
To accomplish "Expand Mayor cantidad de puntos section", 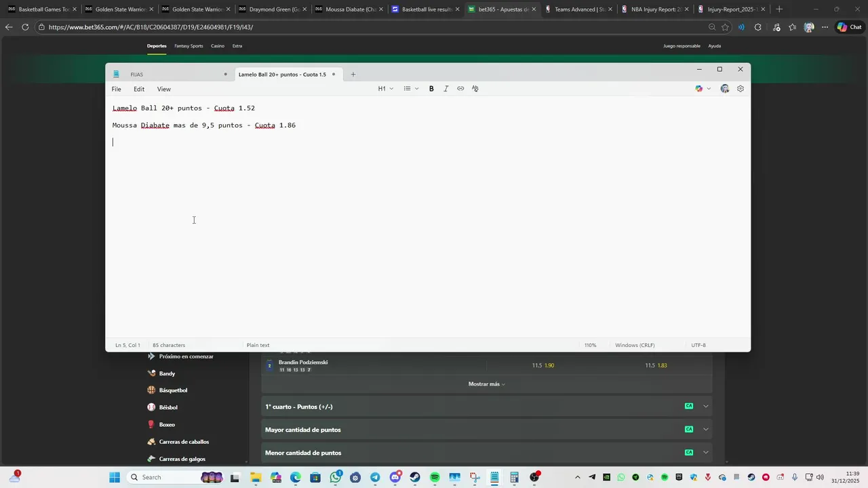I will [486, 430].
